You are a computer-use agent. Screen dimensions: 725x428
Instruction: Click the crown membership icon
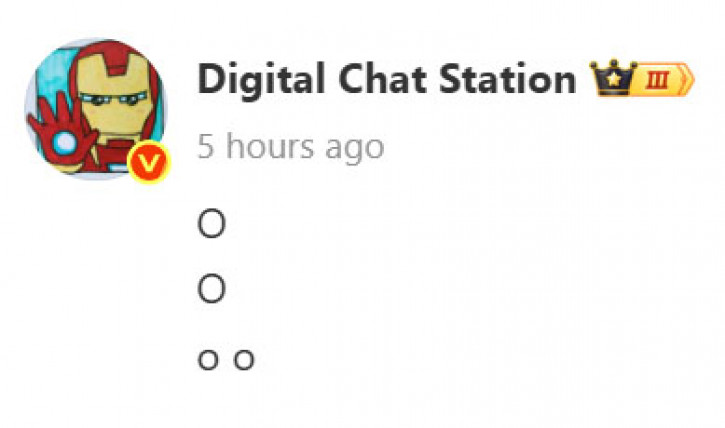(613, 78)
